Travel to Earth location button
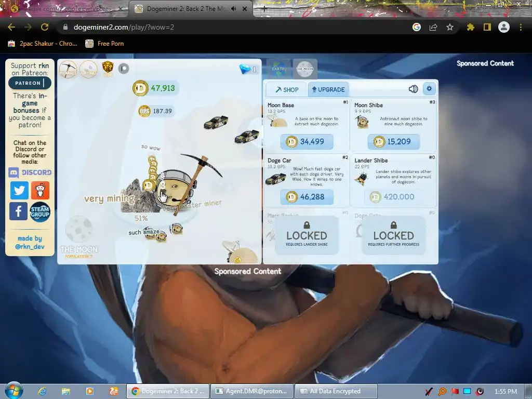 pos(279,69)
